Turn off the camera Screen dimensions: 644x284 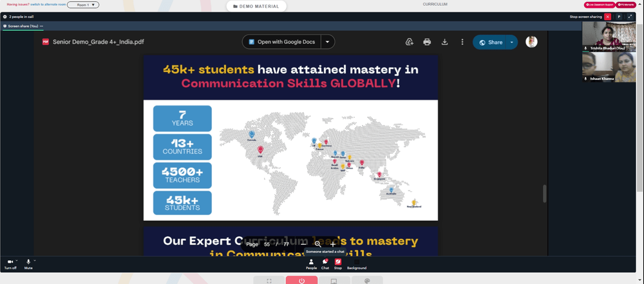[x=10, y=264]
